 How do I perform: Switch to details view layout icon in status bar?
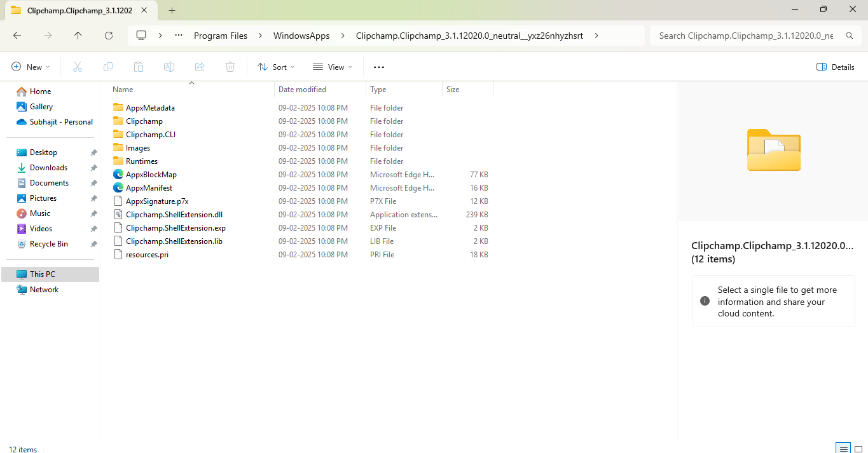(843, 449)
